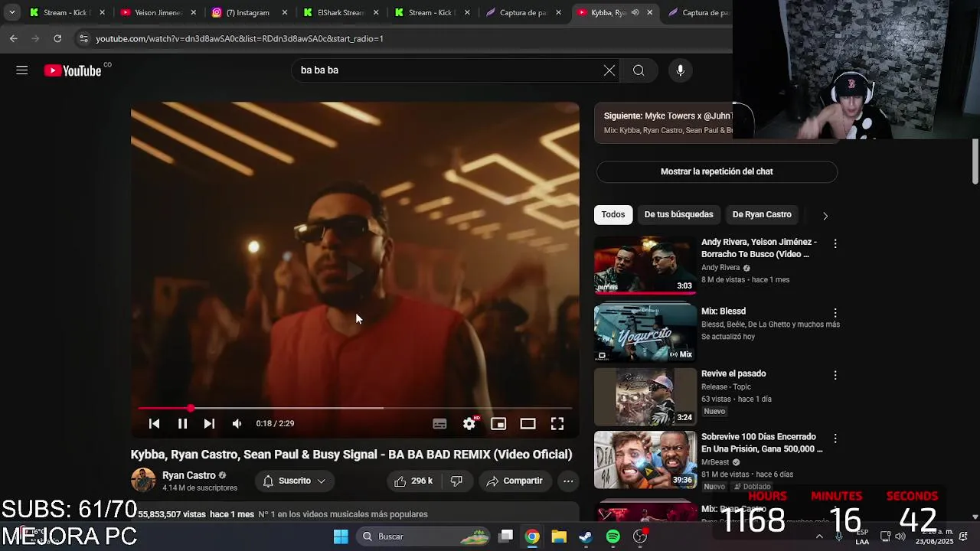The image size is (980, 551).
Task: Toggle subtitles in the player
Action: pos(439,423)
